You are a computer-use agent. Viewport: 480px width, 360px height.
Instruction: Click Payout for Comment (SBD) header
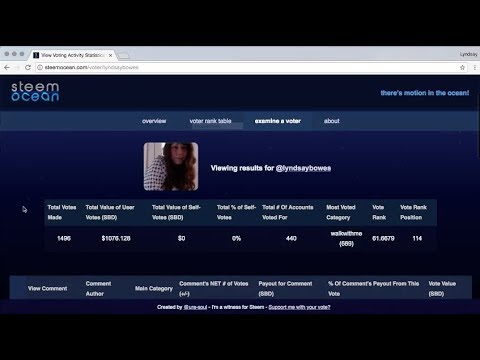coord(285,289)
